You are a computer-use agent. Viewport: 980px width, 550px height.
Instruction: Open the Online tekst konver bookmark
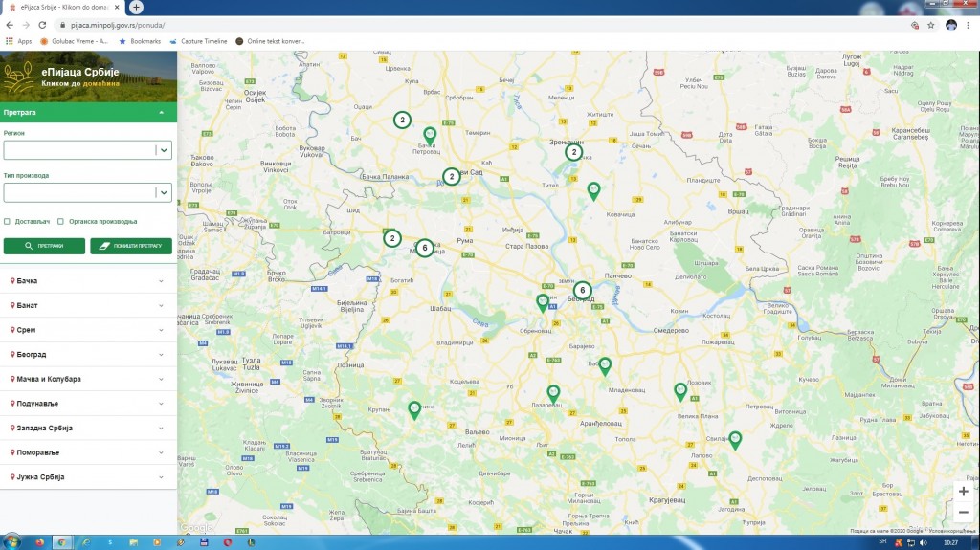[x=270, y=41]
